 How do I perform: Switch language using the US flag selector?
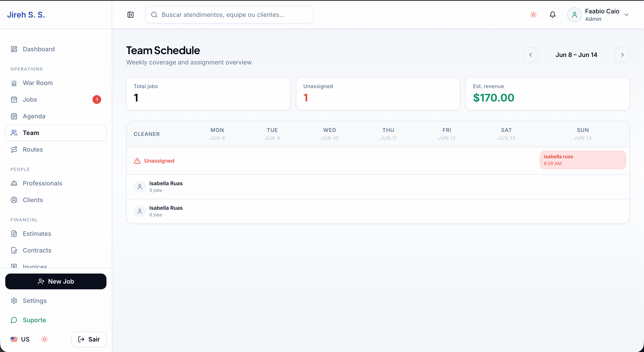(x=20, y=339)
